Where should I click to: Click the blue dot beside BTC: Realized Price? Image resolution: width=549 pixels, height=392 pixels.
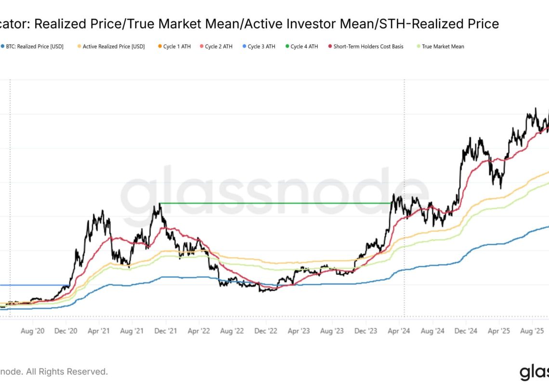2,47
